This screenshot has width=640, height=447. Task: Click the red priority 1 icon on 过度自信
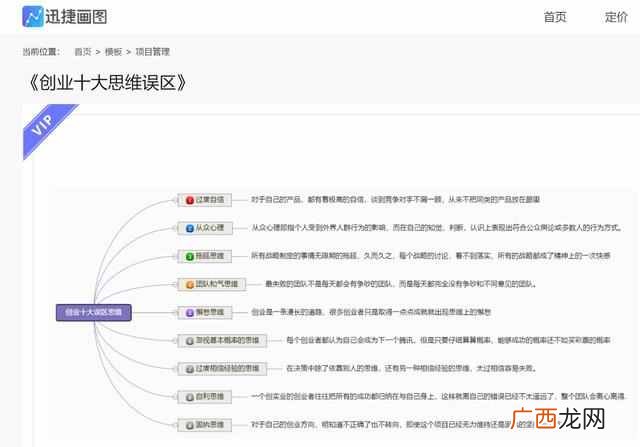tap(190, 200)
